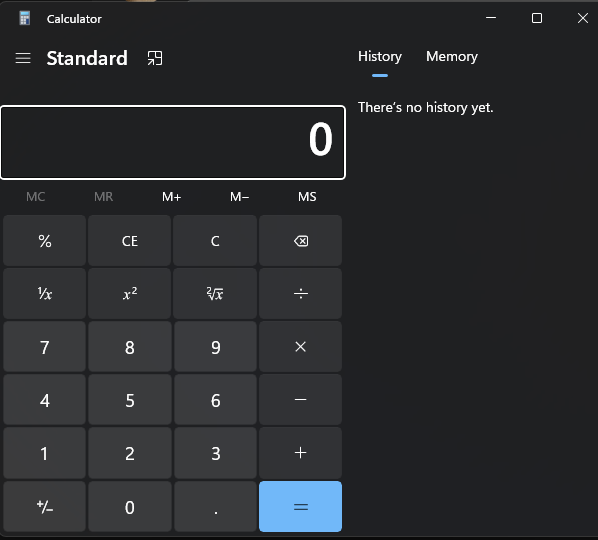Store value with MS

click(x=307, y=197)
